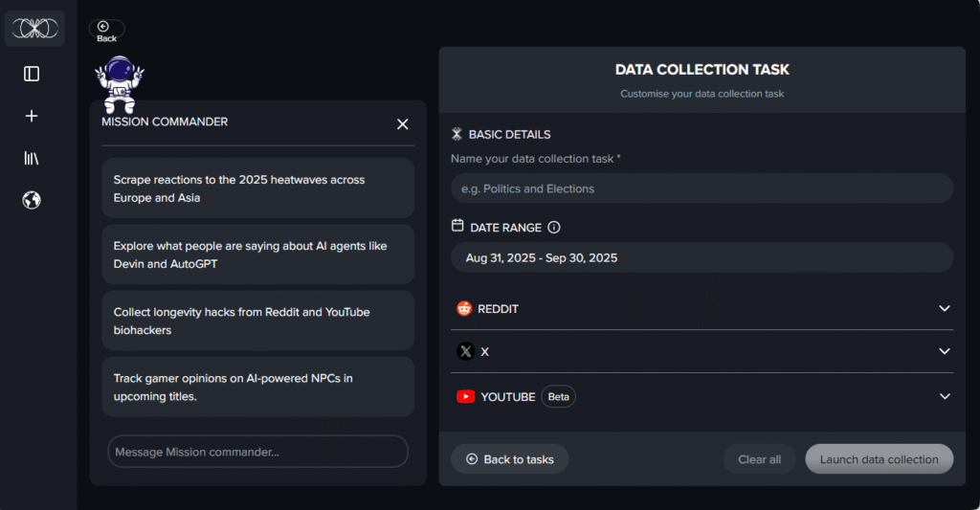
Task: Choose the AI-powered NPCs gamer opinions suggestion
Action: point(257,387)
